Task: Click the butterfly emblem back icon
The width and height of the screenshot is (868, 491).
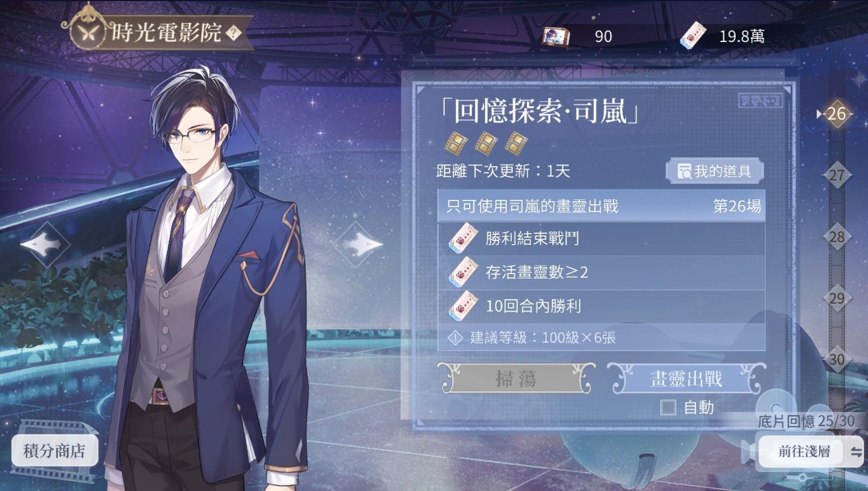Action: coord(88,33)
